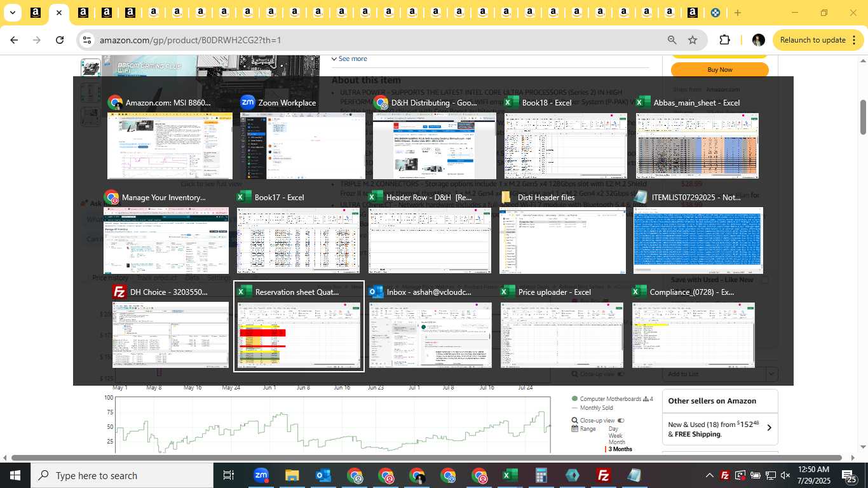Open Calculator from the taskbar

(541, 475)
